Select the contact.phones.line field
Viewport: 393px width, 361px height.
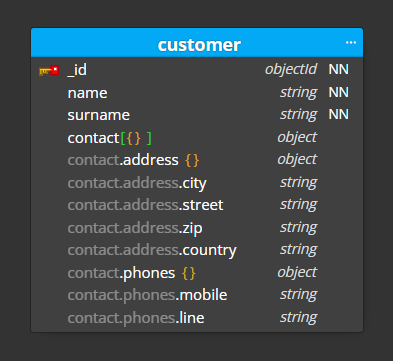(x=197, y=318)
